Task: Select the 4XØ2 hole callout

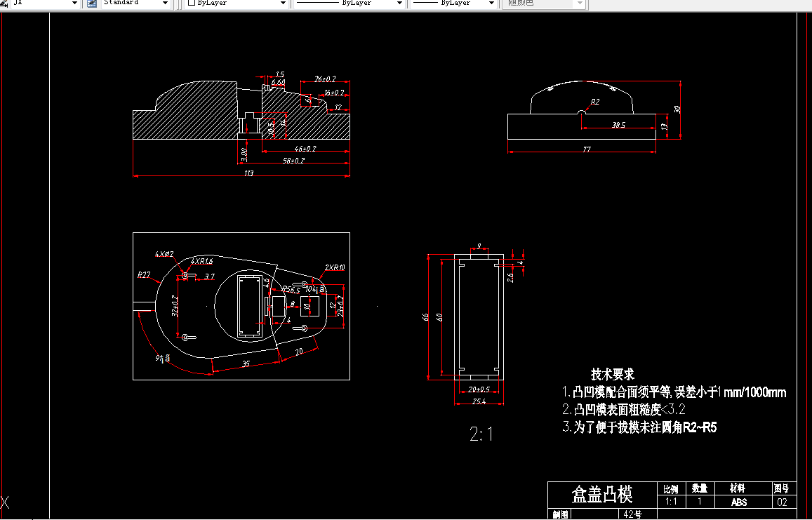Action: [x=164, y=254]
